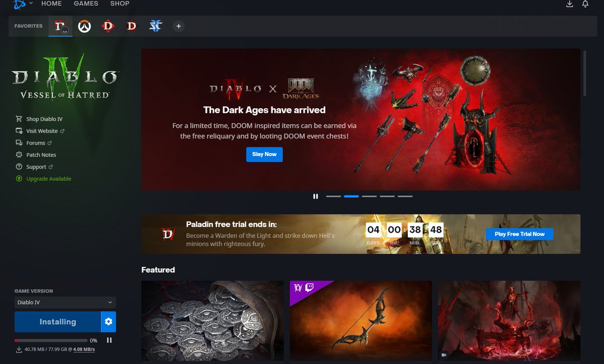
Task: Select the dark spiked Diablo favorite icon
Action: point(131,26)
